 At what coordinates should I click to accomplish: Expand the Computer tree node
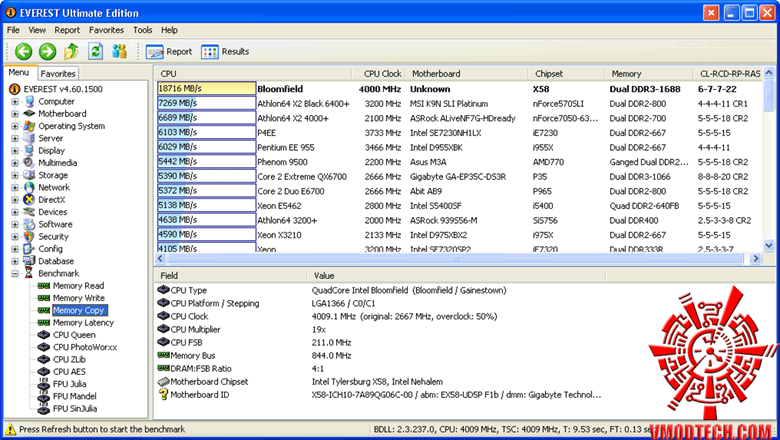pos(15,102)
